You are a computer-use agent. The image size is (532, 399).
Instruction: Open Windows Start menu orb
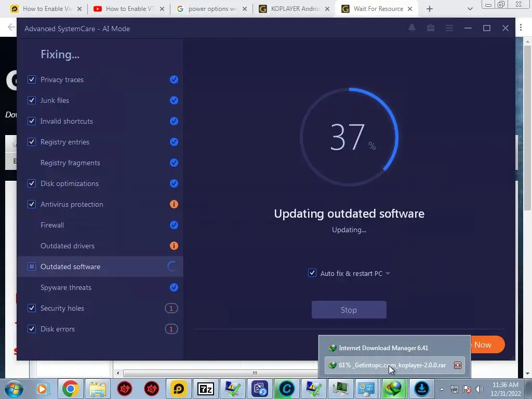(x=14, y=389)
